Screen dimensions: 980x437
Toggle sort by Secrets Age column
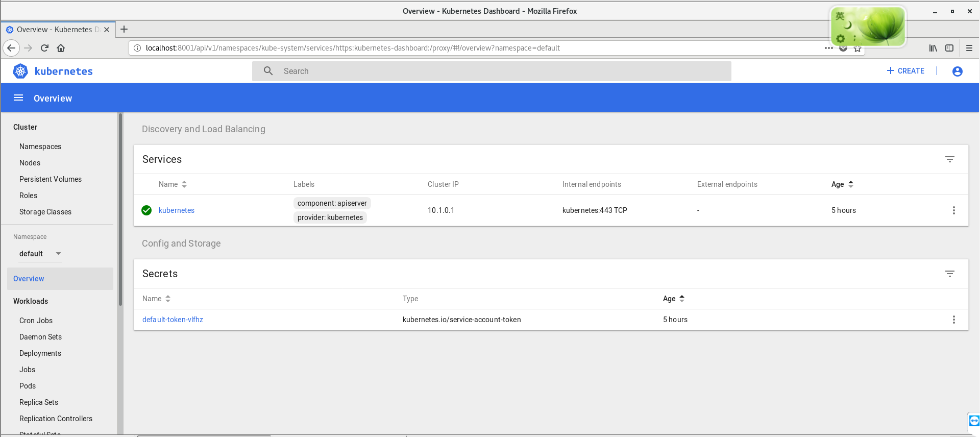674,299
